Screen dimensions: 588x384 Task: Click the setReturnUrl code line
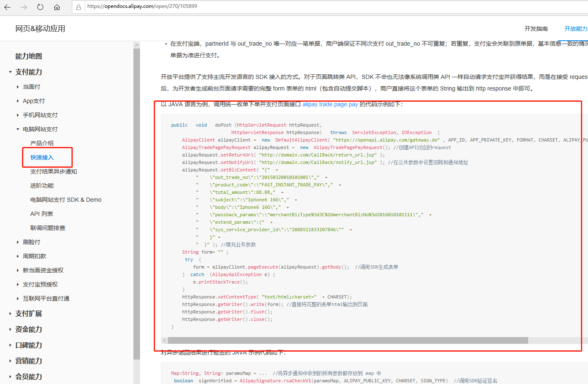tap(283, 155)
